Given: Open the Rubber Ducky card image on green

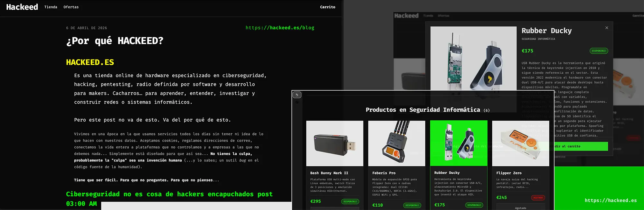Looking at the screenshot, I should coord(459,143).
